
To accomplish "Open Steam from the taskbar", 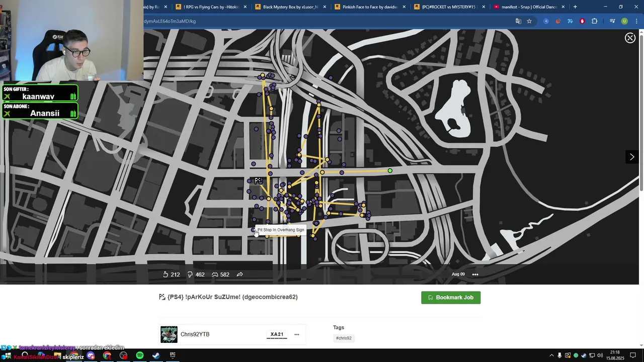I will coord(156,355).
